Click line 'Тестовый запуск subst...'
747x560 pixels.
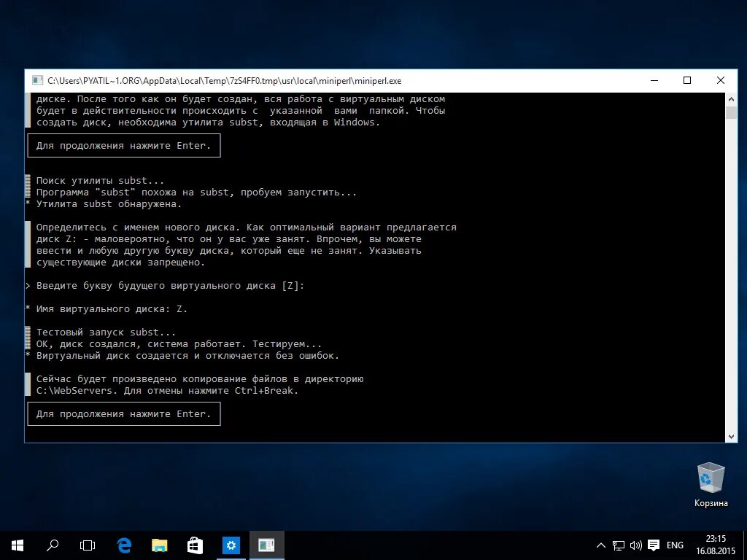click(106, 332)
